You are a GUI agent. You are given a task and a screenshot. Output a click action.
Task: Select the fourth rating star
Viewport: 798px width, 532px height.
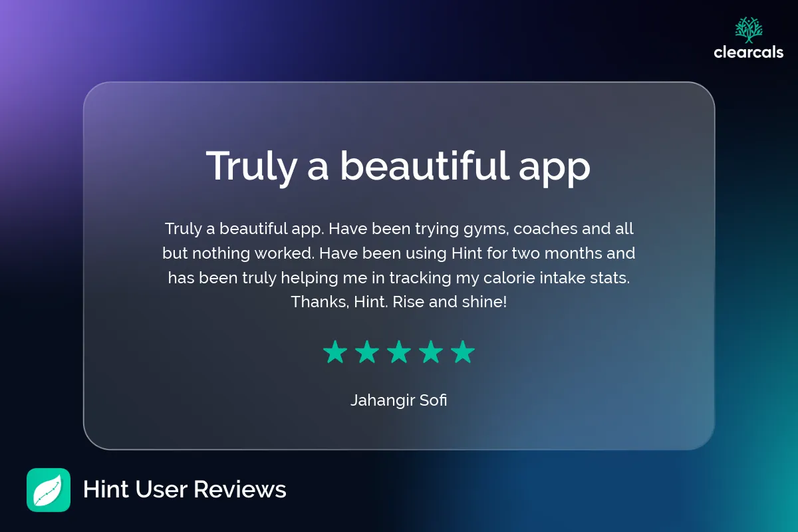pos(431,352)
